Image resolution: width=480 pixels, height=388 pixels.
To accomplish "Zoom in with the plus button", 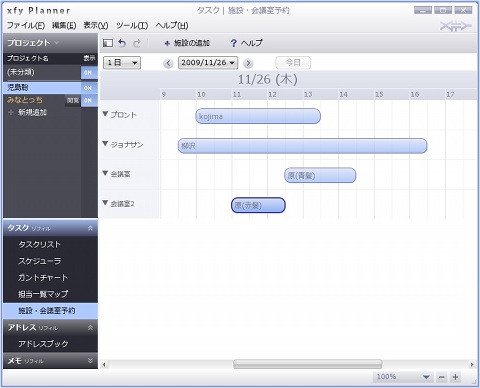I will [455, 377].
